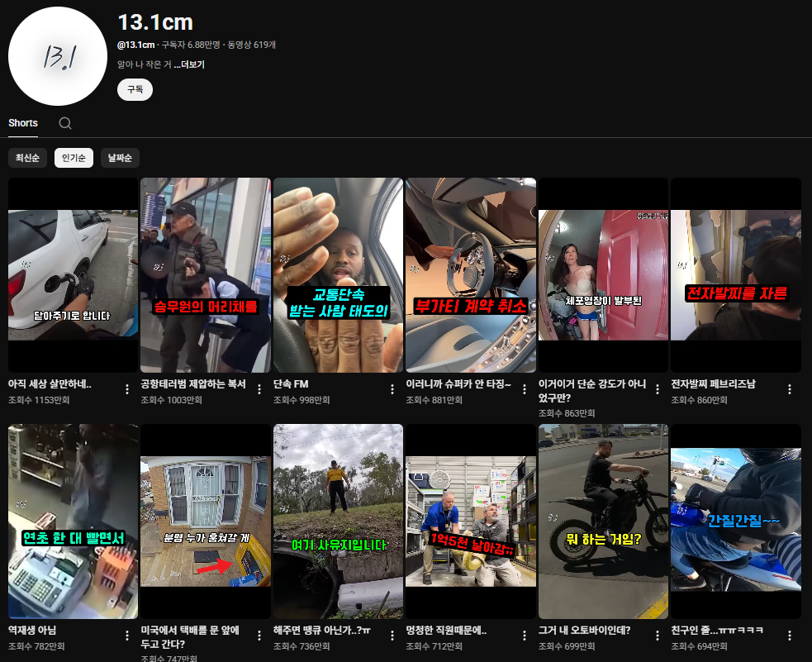Open more options for '그거 내 오토바이인데?' video
The height and width of the screenshot is (662, 812).
(x=658, y=636)
